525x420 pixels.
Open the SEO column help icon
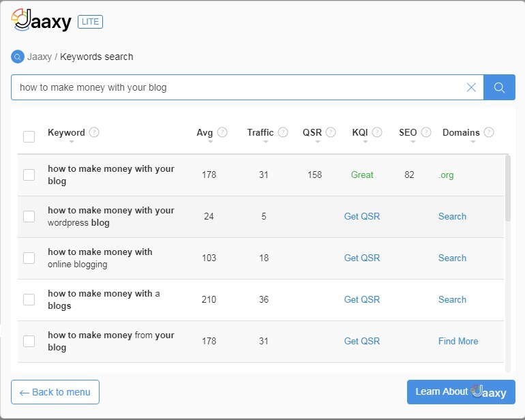426,132
